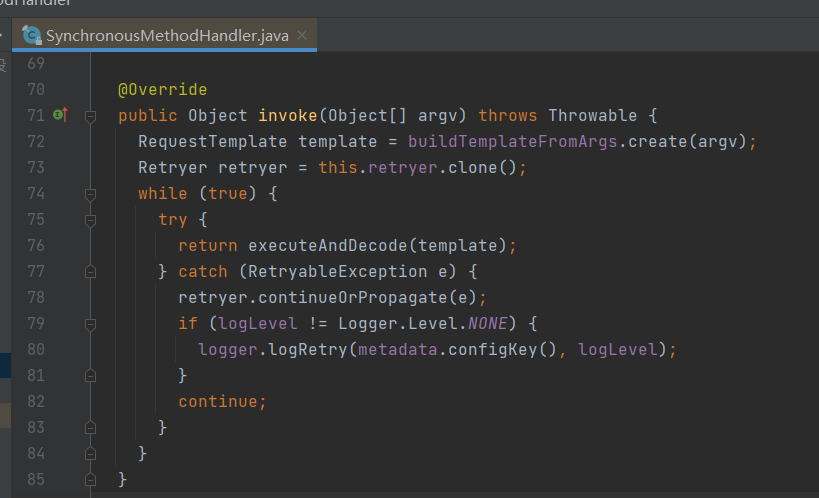Viewport: 819px width, 498px height.
Task: Click line number 73 in gutter
Action: click(36, 168)
